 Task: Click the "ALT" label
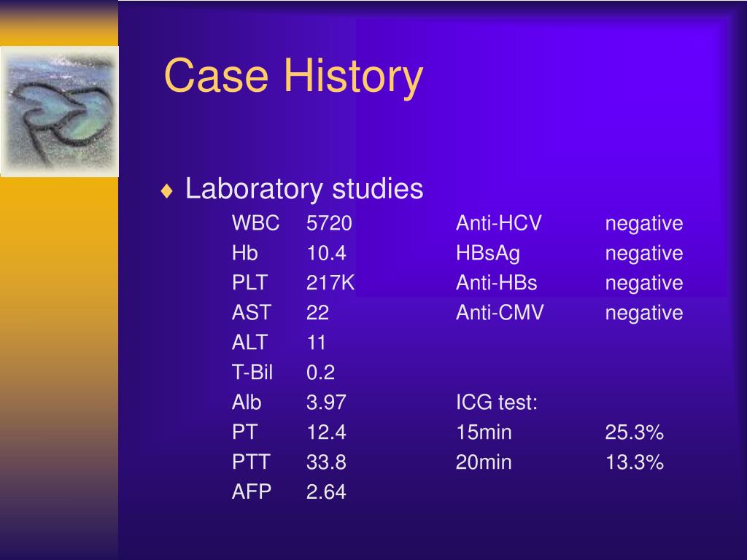(x=249, y=343)
